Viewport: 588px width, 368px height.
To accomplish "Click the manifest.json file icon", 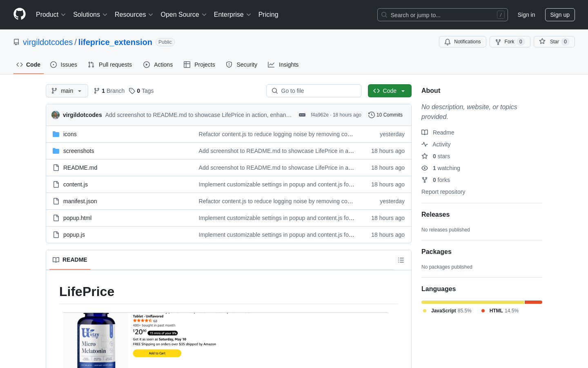I will (x=56, y=201).
